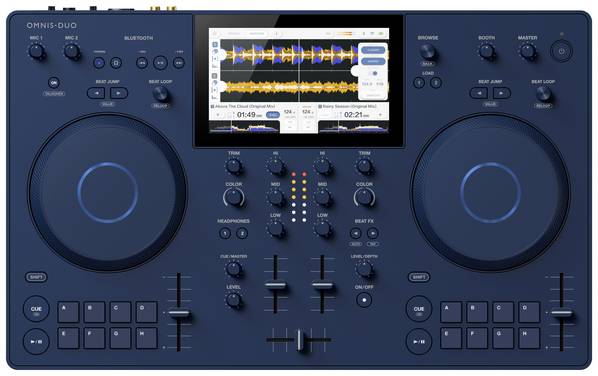
Task: Tap the 'Above The Cloud (Original Mix)' track title
Action: coord(245,106)
